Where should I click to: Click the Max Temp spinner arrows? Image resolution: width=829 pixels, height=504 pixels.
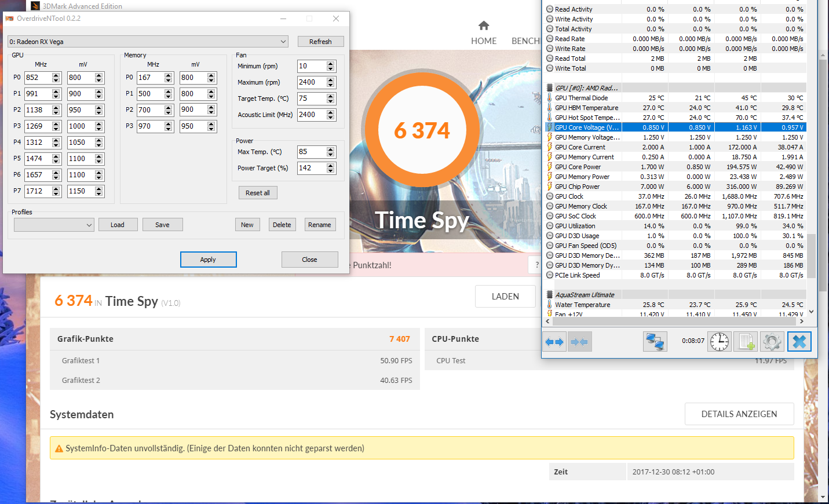pyautogui.click(x=331, y=152)
